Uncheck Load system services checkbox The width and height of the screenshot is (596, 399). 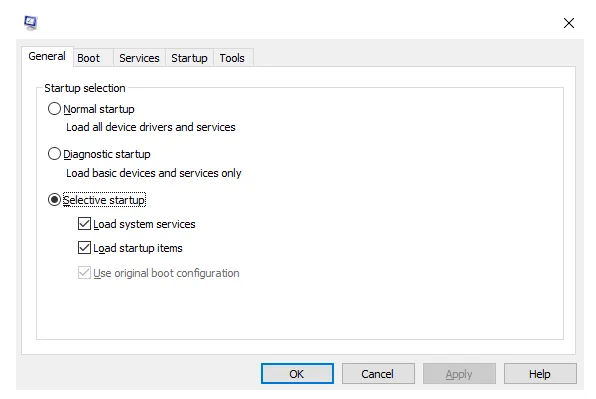[84, 224]
